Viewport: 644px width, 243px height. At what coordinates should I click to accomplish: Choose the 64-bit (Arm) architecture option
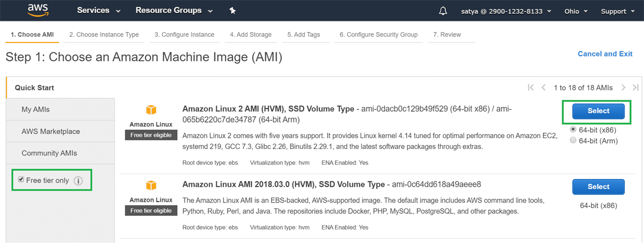coord(573,140)
